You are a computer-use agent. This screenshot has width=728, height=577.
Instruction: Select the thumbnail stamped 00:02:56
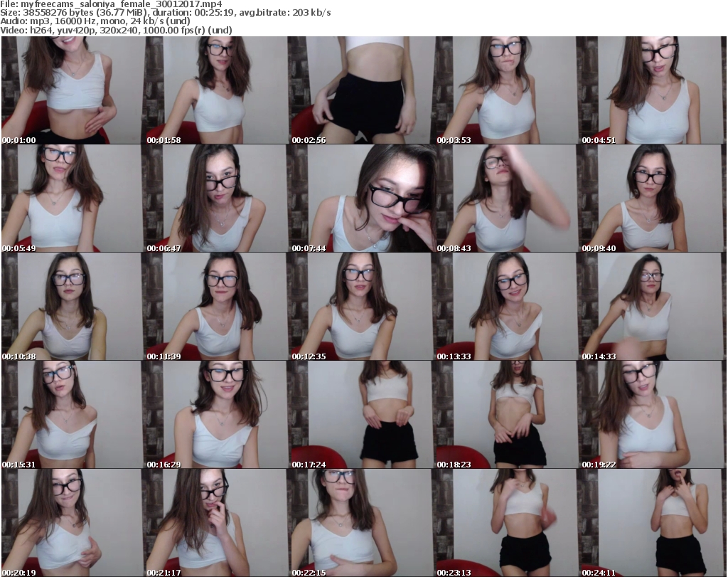363,90
